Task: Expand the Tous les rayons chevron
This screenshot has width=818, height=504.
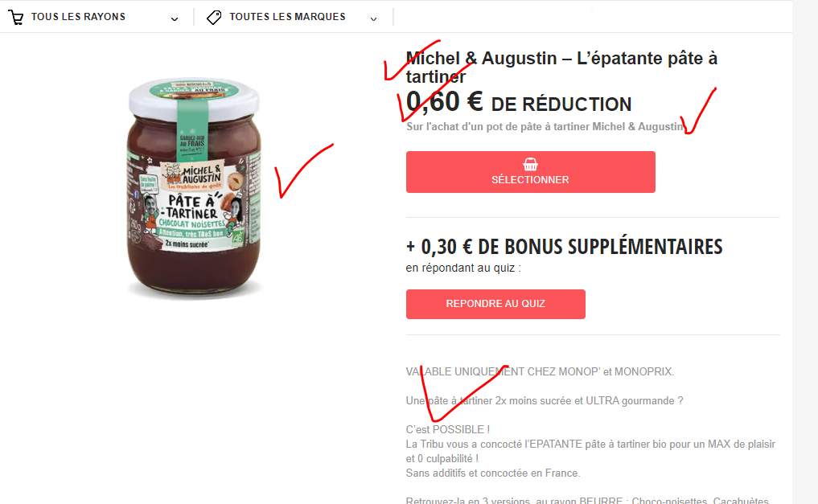Action: point(175,19)
